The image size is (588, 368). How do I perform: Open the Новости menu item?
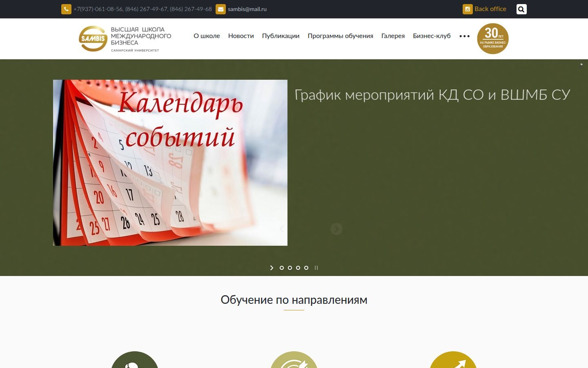(x=241, y=36)
